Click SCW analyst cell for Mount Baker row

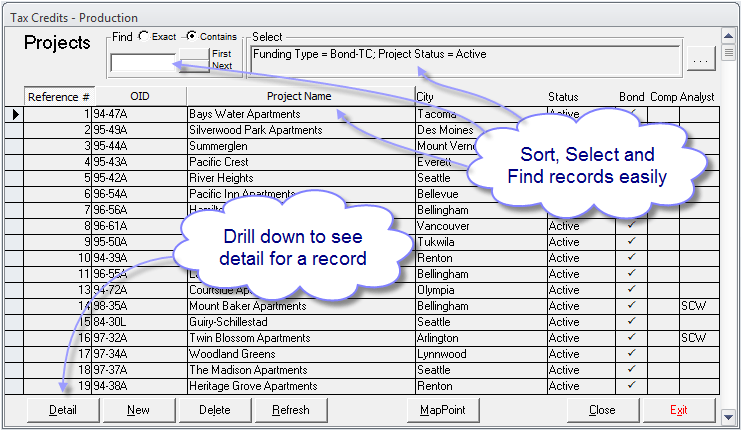(699, 306)
